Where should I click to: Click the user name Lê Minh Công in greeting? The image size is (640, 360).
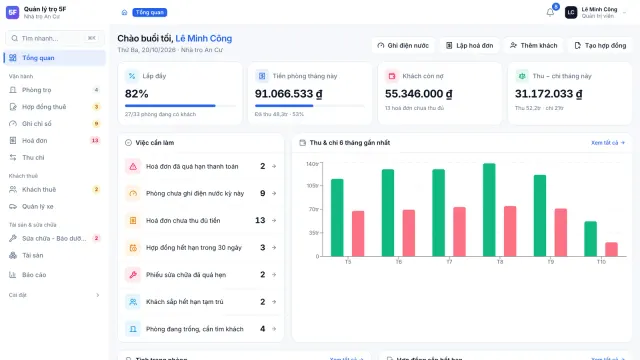point(204,38)
